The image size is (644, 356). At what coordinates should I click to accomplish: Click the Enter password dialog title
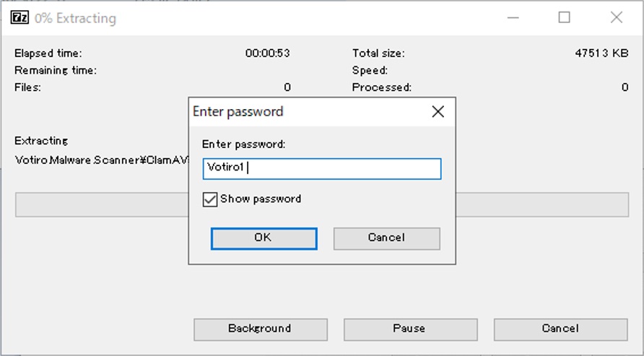pyautogui.click(x=238, y=112)
